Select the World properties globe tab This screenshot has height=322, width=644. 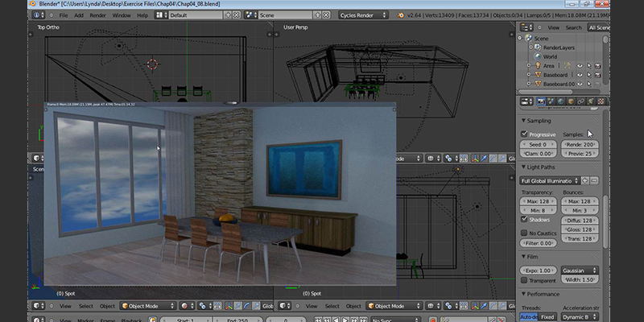click(561, 101)
